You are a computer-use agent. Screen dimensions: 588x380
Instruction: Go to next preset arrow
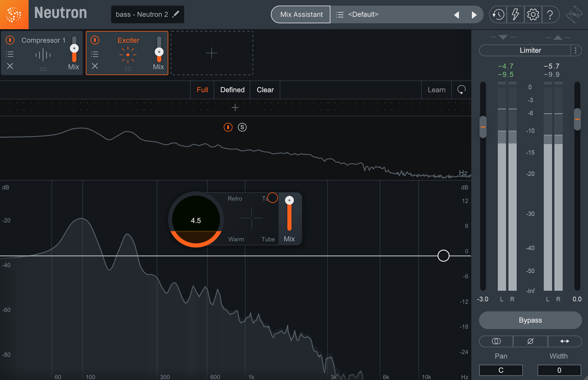click(474, 15)
